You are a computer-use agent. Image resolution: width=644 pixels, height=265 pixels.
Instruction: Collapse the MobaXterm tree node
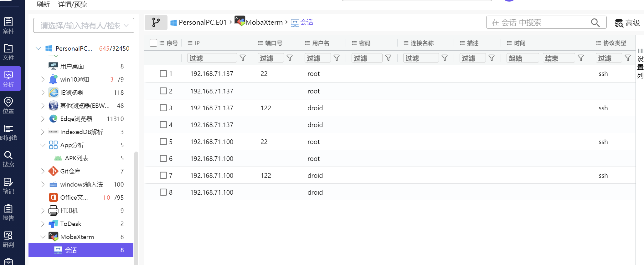[x=43, y=237]
